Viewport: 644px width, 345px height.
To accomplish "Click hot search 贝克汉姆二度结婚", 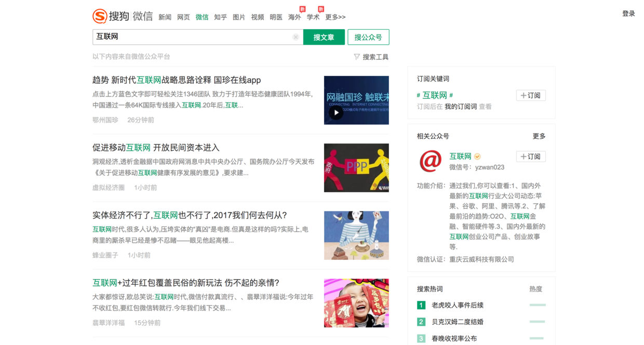I will click(458, 322).
